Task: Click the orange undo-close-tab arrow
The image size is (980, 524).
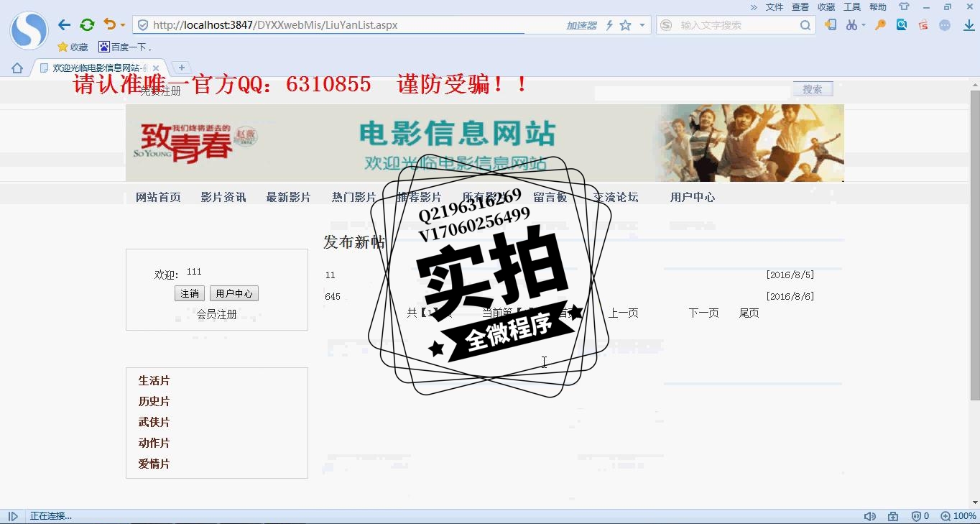Action: click(109, 24)
